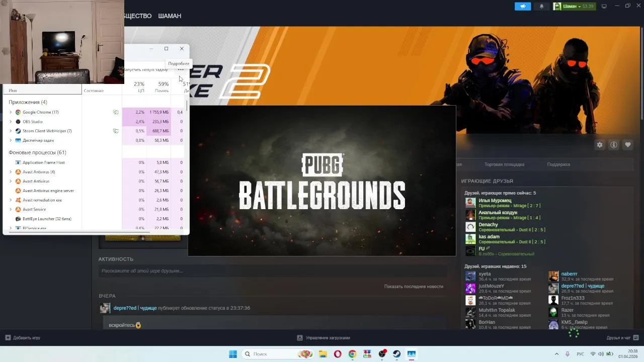Click Windows taskbar search box

[277, 354]
